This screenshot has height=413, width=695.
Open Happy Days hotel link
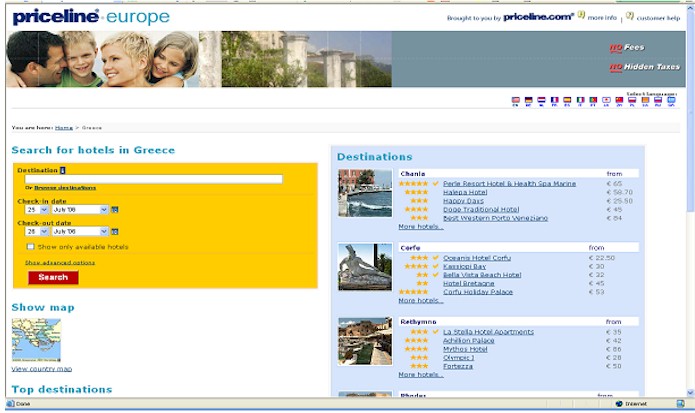463,201
